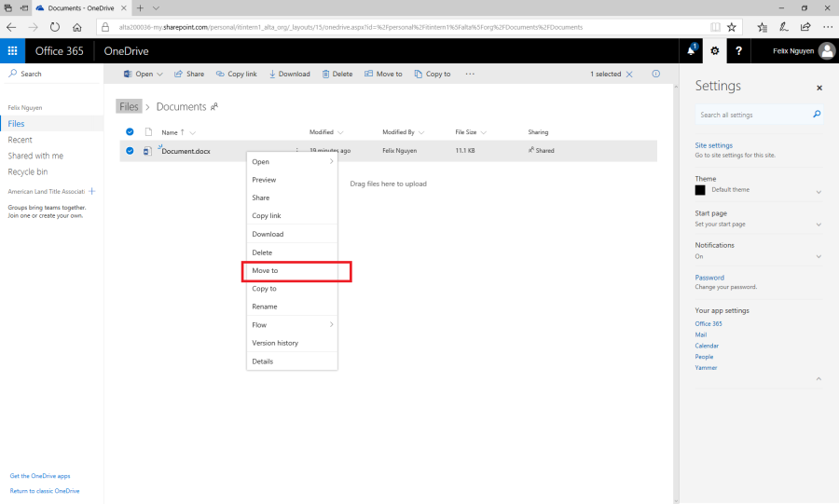The height and width of the screenshot is (504, 839).
Task: Open Yammer app settings link
Action: (706, 368)
